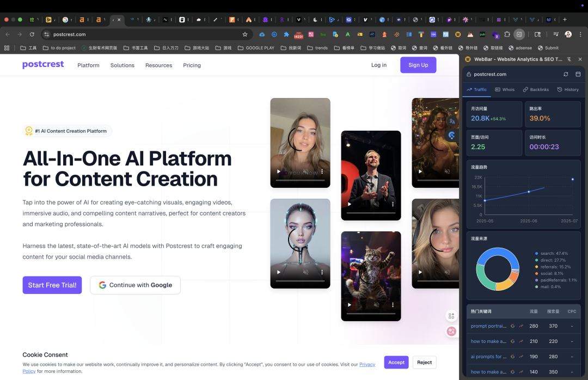Image resolution: width=588 pixels, height=380 pixels.
Task: Expand the Resources navigation menu
Action: click(158, 65)
